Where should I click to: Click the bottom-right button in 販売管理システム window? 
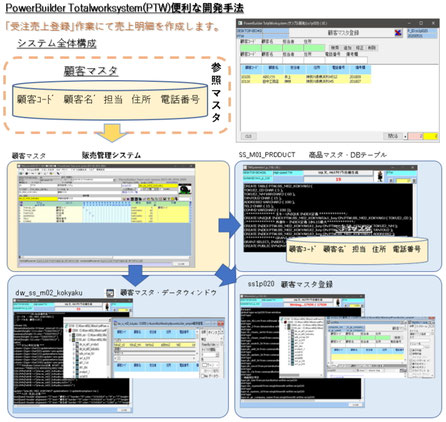click(x=181, y=264)
